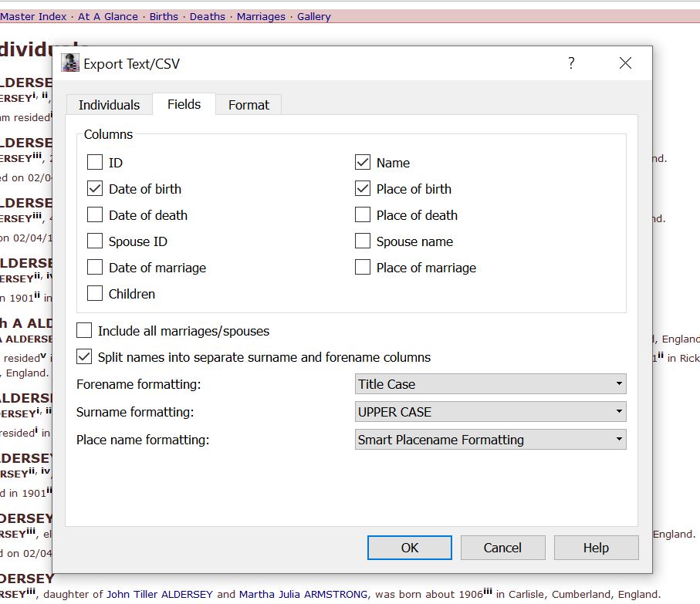
Task: Click the Export Text/CSV dialog app icon
Action: (70, 63)
